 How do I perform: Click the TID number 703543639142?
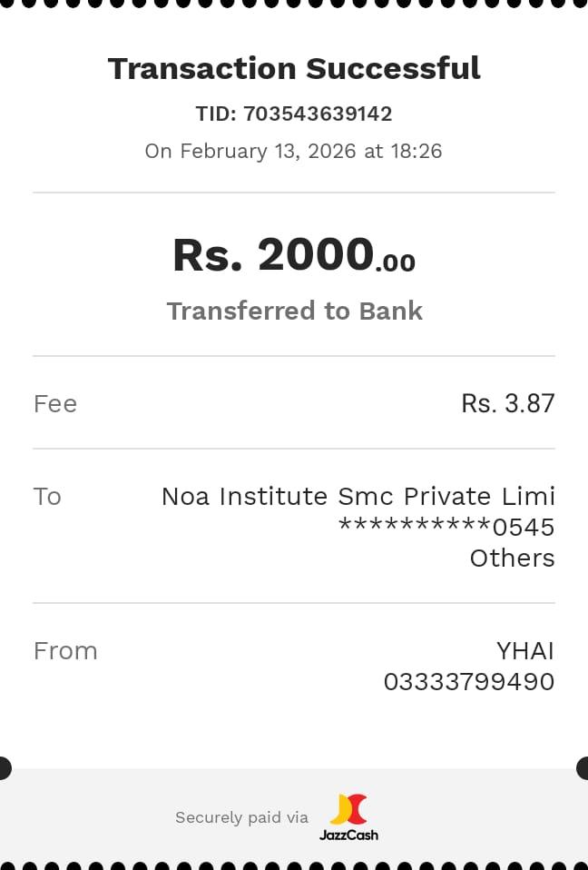point(318,114)
